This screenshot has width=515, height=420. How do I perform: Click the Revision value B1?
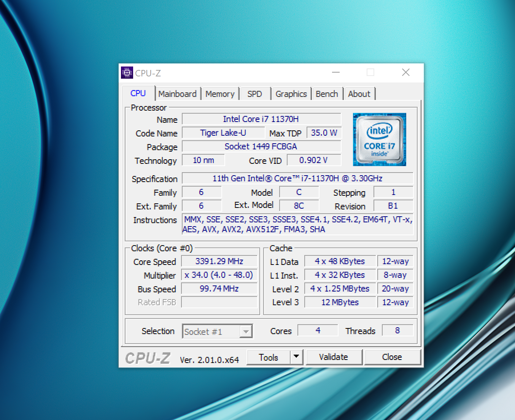pos(393,206)
